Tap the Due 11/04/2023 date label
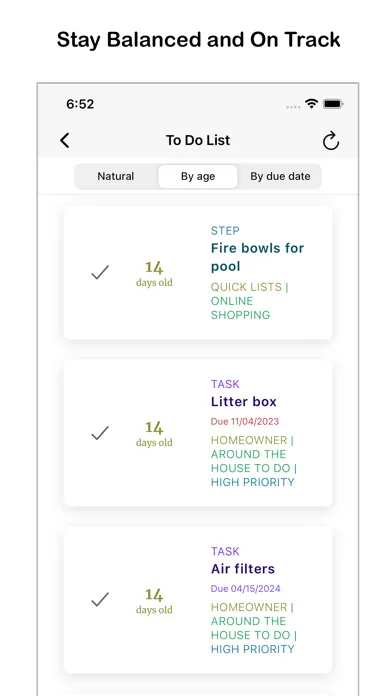Viewport: 392px width, 696px height. [245, 421]
